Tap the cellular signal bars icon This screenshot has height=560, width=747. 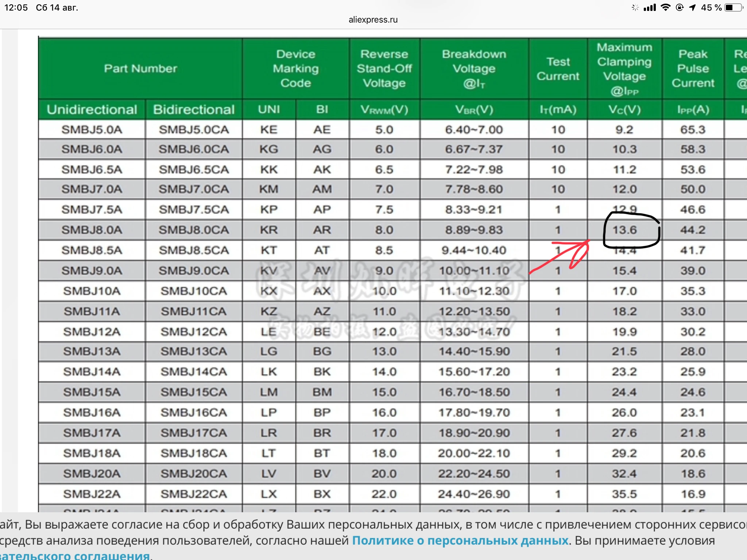(x=650, y=8)
